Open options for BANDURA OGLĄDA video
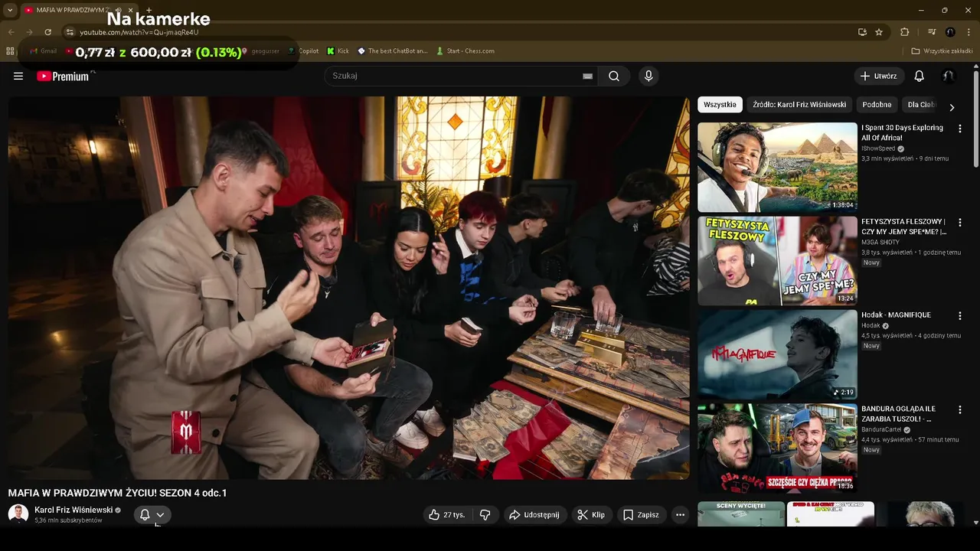The height and width of the screenshot is (551, 980). click(959, 409)
